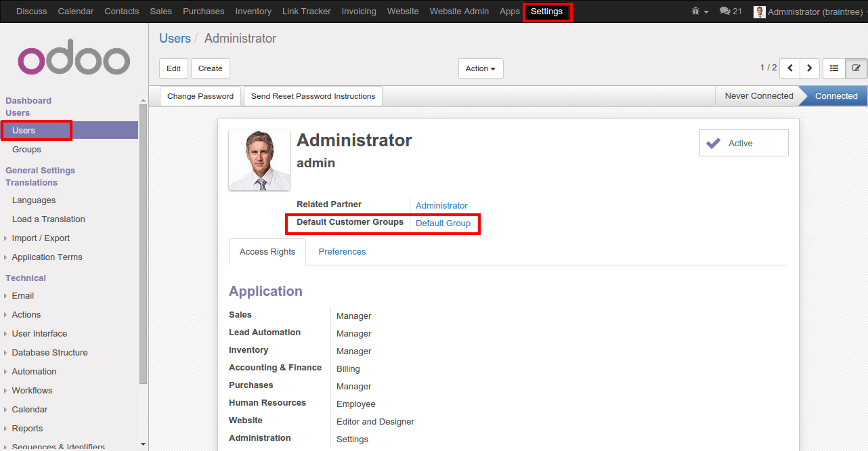Open form edit view via pencil icon
868x451 pixels.
tap(856, 68)
